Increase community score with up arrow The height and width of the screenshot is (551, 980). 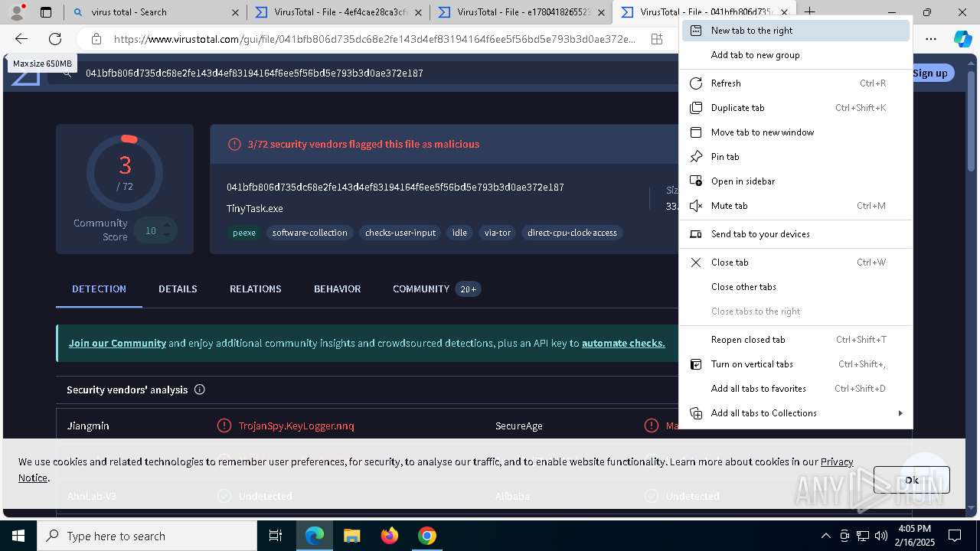click(x=166, y=225)
